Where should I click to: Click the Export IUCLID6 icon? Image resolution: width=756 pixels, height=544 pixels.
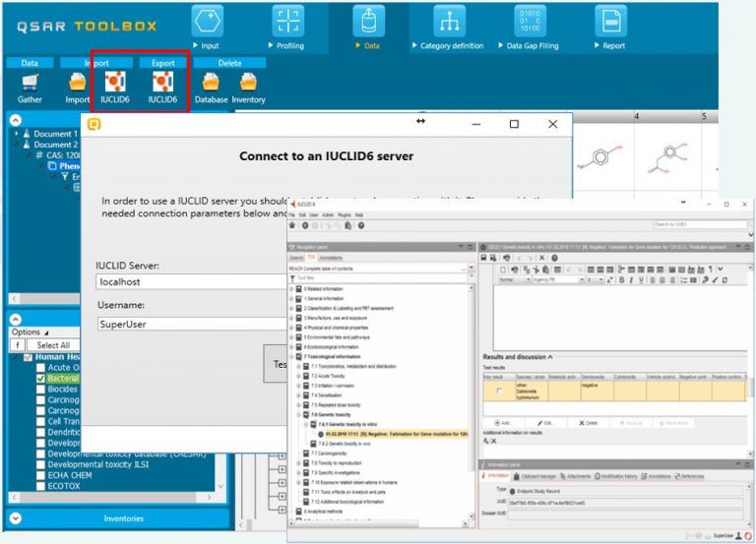coord(162,83)
